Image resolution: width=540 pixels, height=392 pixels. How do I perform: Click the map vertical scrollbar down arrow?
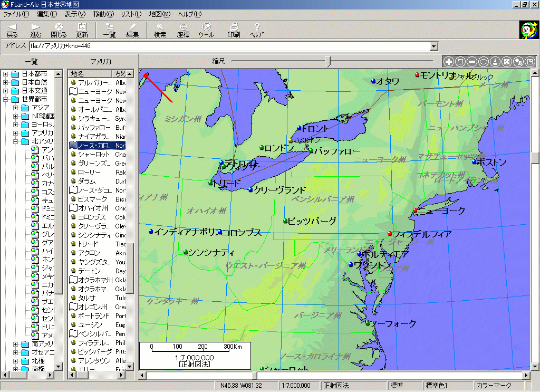click(535, 367)
